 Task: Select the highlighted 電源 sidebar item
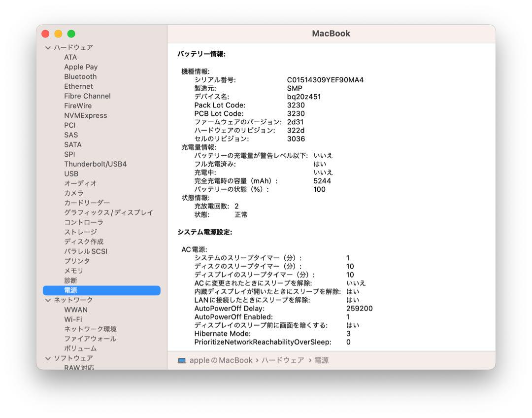click(101, 290)
